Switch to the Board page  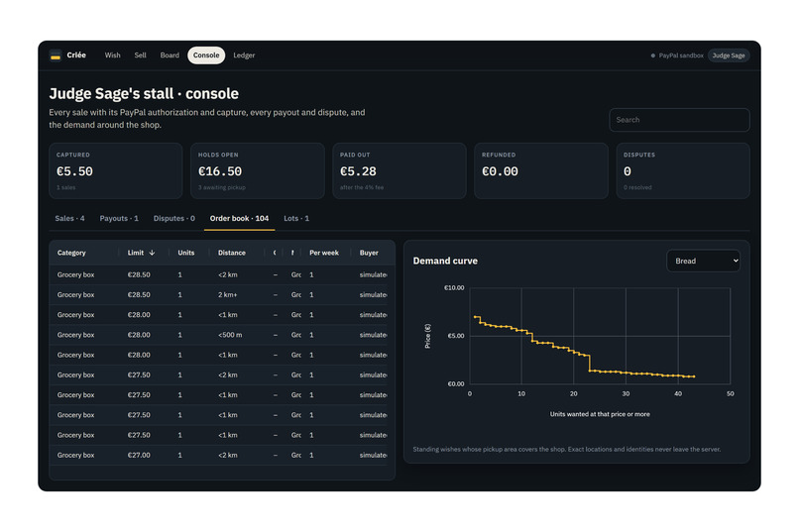(x=170, y=54)
